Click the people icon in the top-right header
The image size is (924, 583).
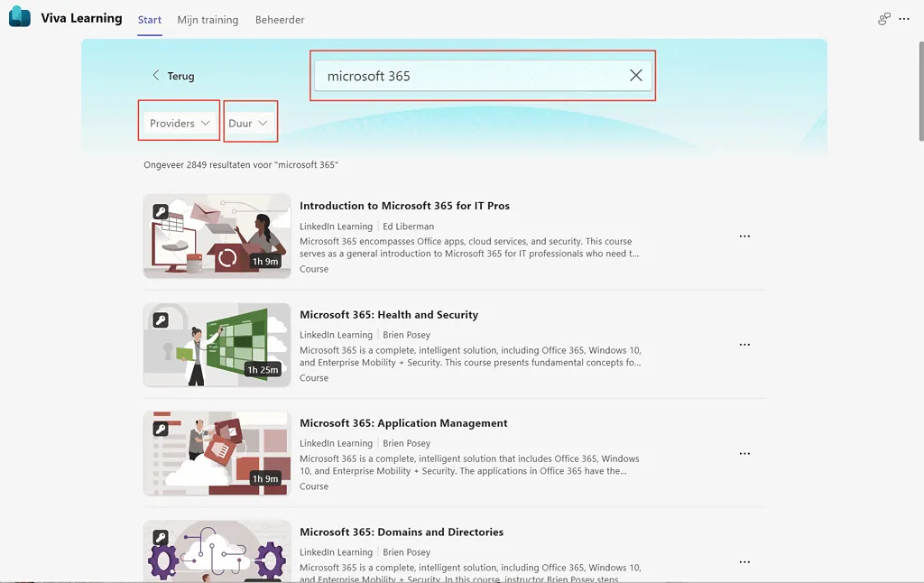tap(884, 19)
